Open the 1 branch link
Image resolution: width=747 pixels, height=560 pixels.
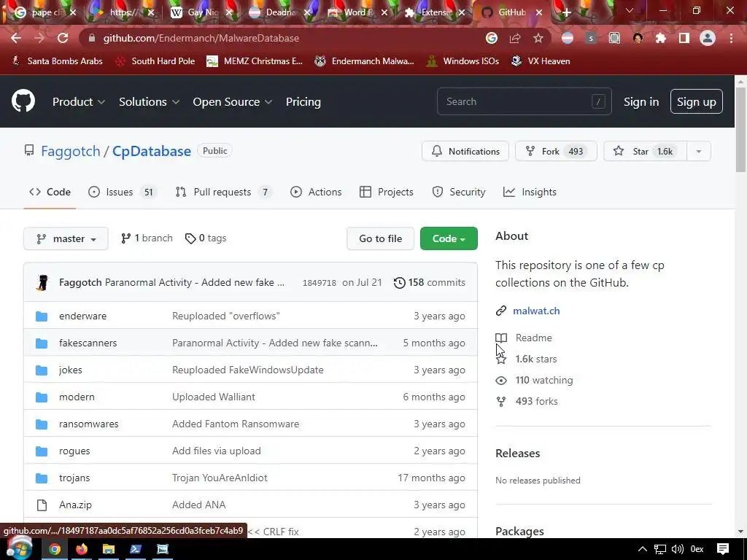click(147, 238)
